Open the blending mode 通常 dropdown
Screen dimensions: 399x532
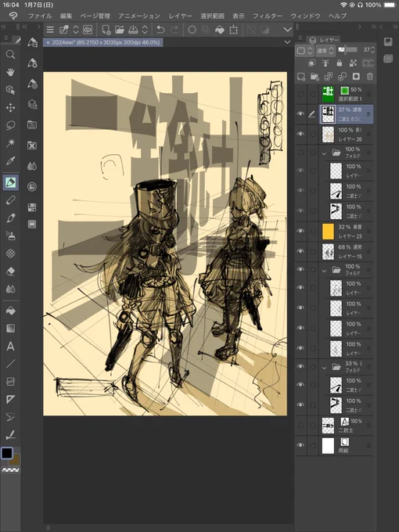point(325,51)
